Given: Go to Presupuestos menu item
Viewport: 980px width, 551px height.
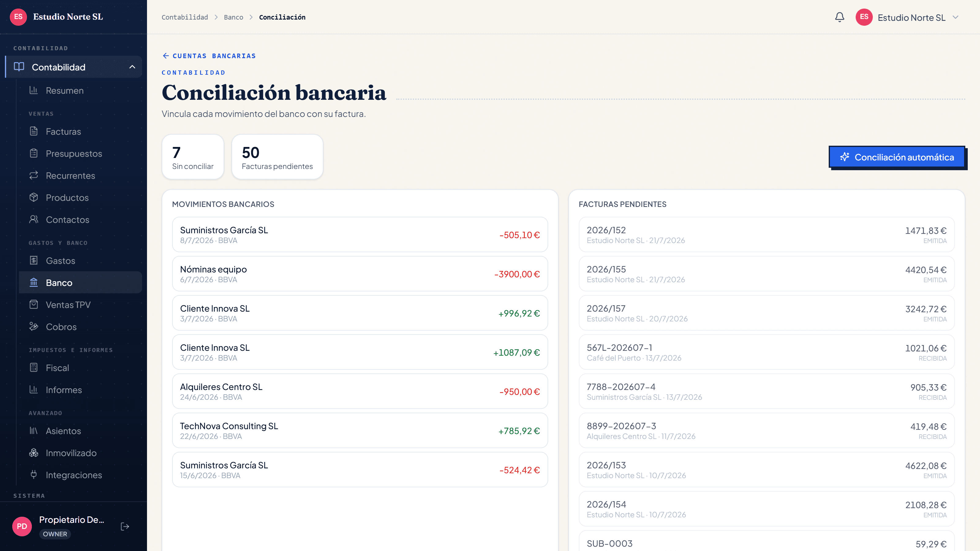Looking at the screenshot, I should coord(80,154).
